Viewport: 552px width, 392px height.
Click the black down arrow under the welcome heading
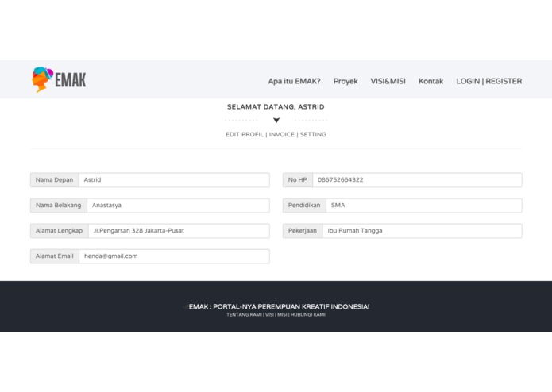(276, 121)
